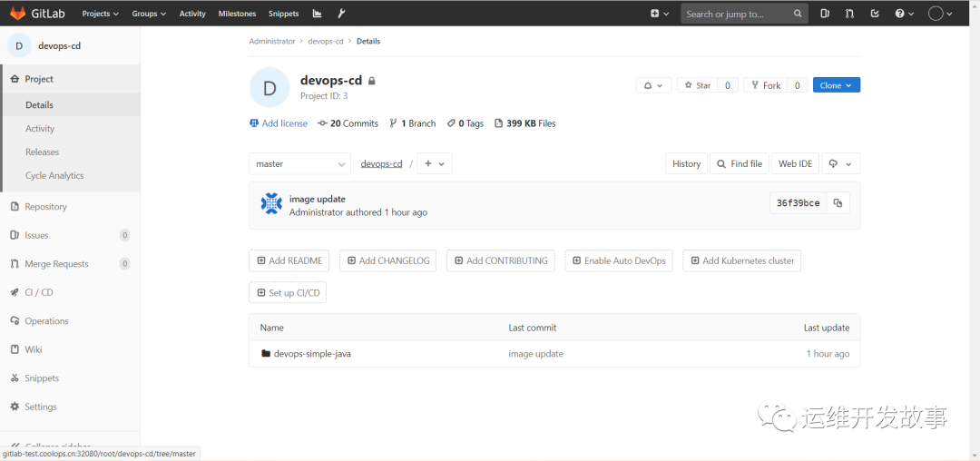This screenshot has height=461, width=980.
Task: Fork the devops-cd project
Action: (x=765, y=85)
